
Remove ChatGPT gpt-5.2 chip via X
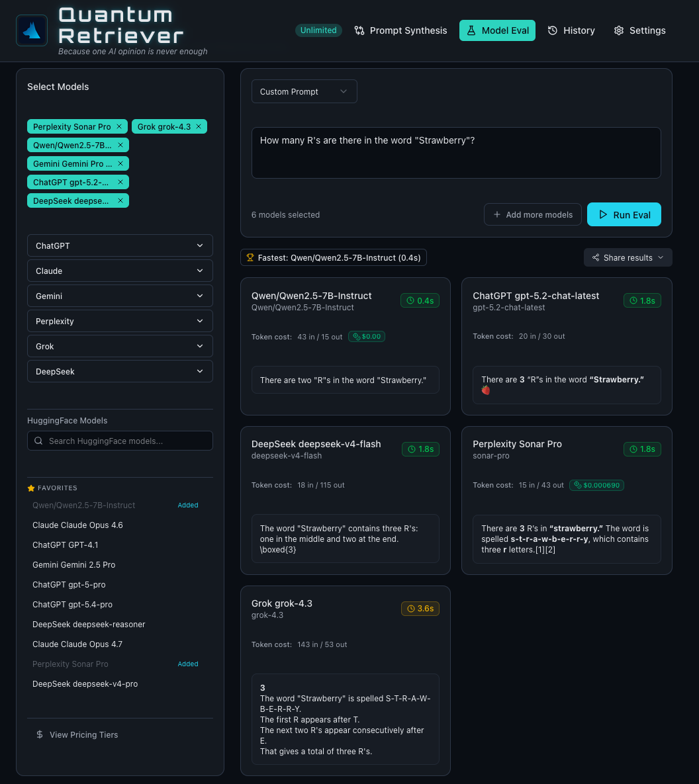(x=120, y=182)
